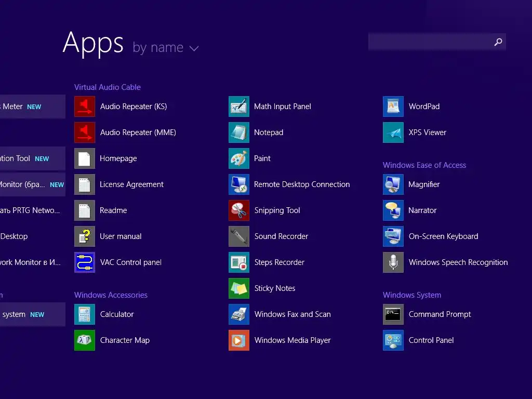Open the Remote Desktop Connection icon
The width and height of the screenshot is (532, 399).
(x=239, y=184)
